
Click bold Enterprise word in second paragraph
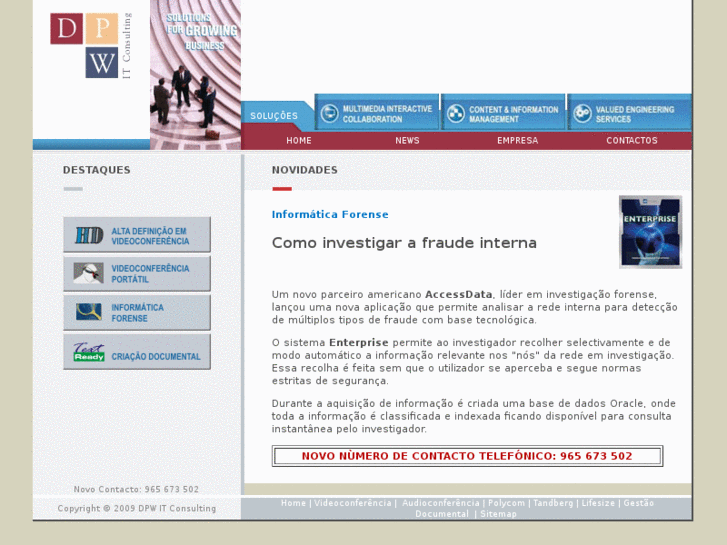pyautogui.click(x=358, y=343)
